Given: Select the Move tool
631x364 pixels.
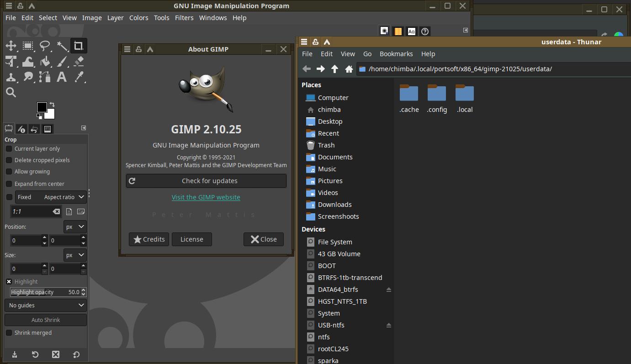Looking at the screenshot, I should click(x=11, y=46).
